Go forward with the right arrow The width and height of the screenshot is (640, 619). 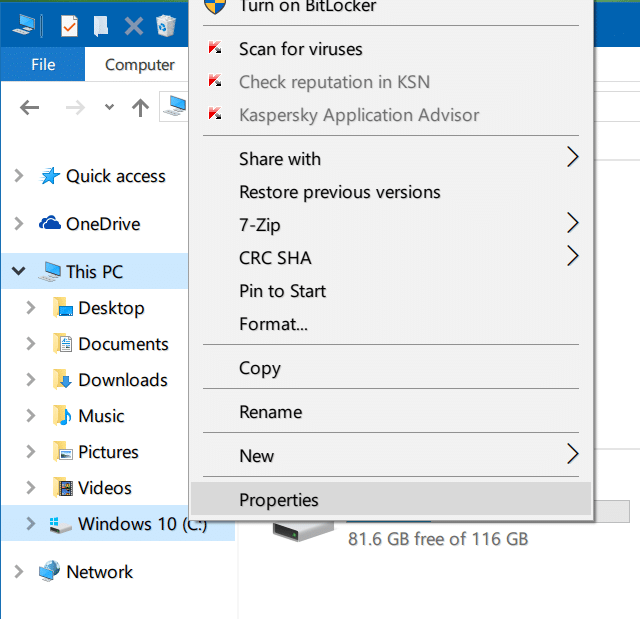coord(75,108)
